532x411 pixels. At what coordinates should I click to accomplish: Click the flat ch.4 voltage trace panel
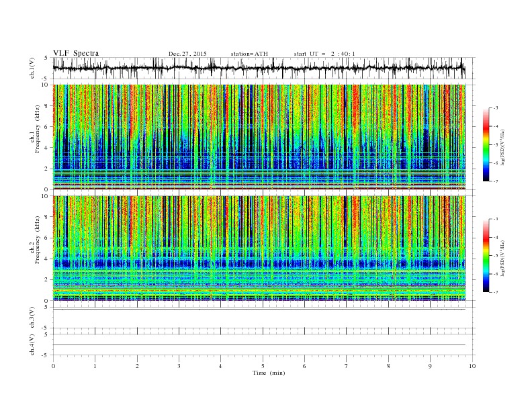[x=264, y=345]
